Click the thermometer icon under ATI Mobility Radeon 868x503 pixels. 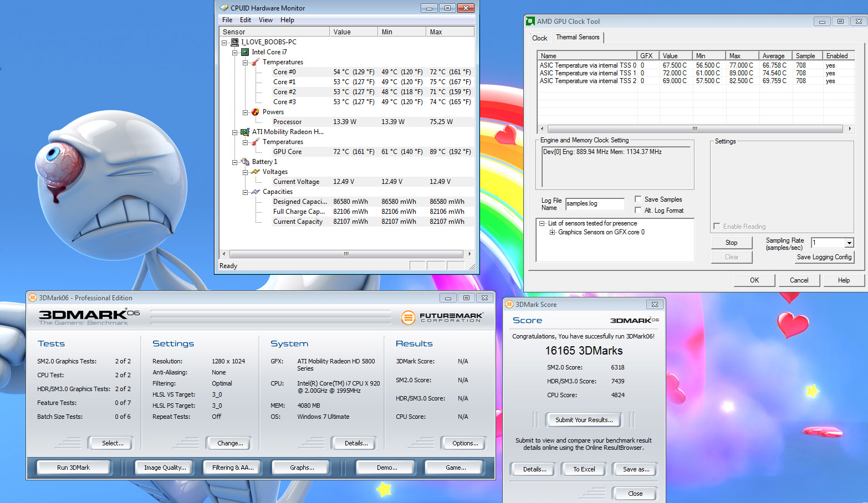pos(256,142)
